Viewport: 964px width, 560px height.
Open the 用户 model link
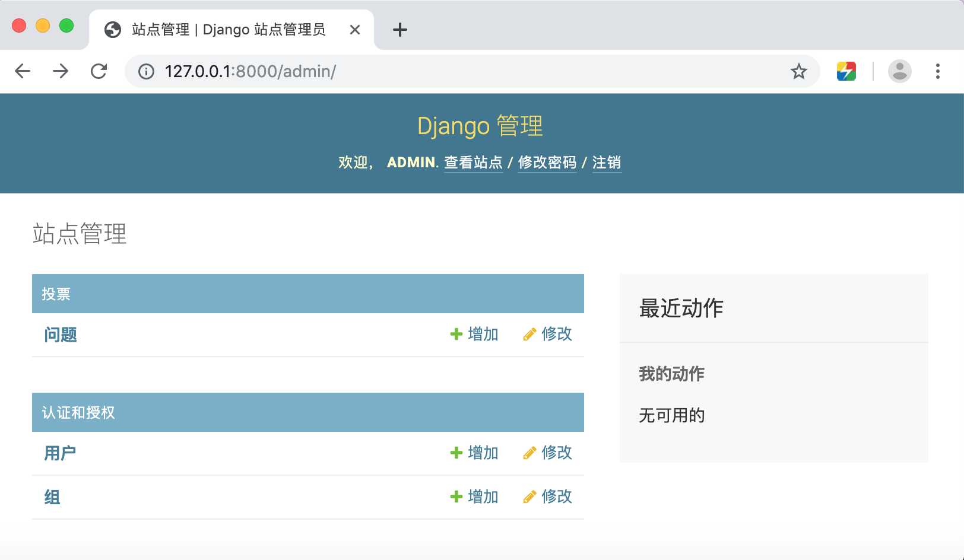60,453
